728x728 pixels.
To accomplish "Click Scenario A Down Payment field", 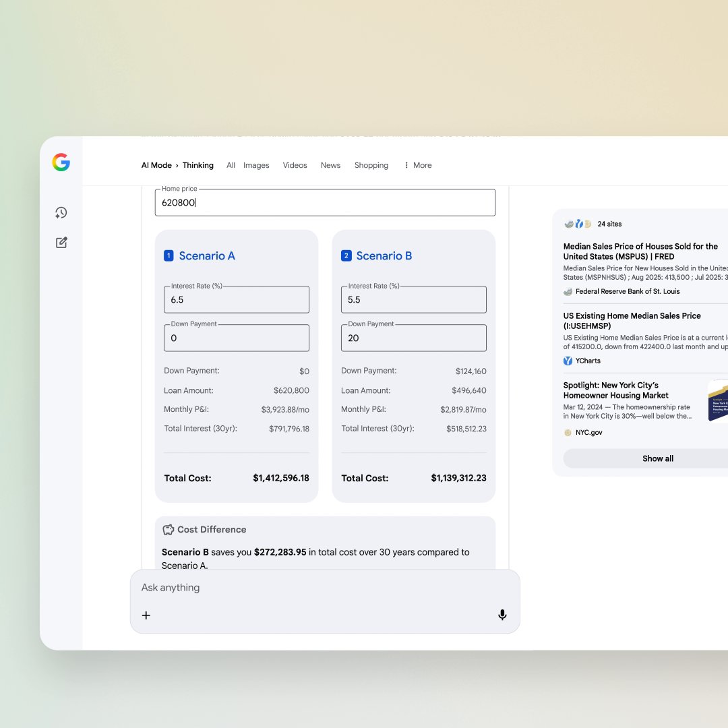I will click(x=237, y=338).
